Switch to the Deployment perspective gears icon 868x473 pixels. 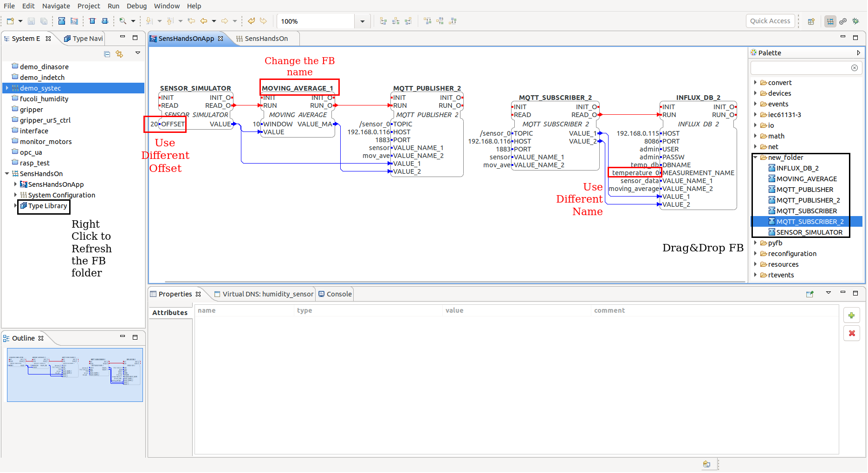tap(843, 21)
